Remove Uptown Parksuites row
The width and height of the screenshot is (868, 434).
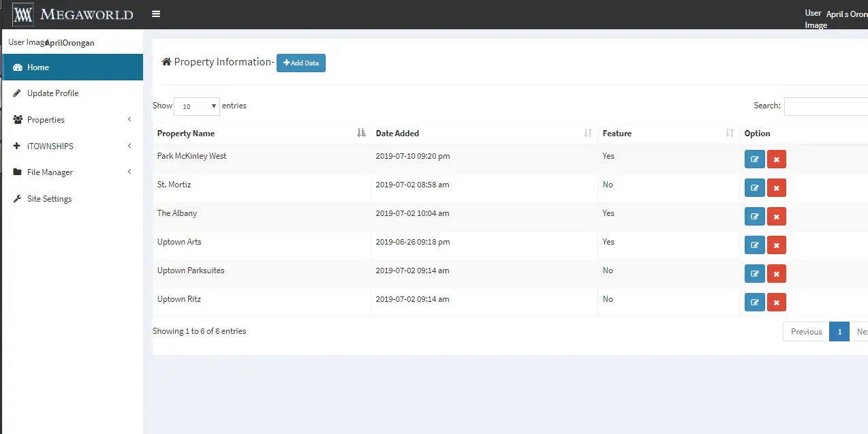click(x=776, y=273)
